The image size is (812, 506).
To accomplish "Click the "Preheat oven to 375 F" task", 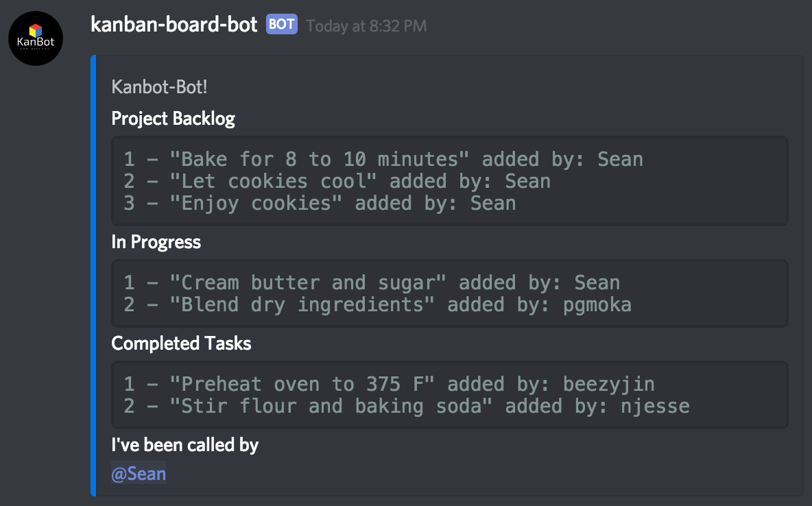I will click(x=389, y=384).
